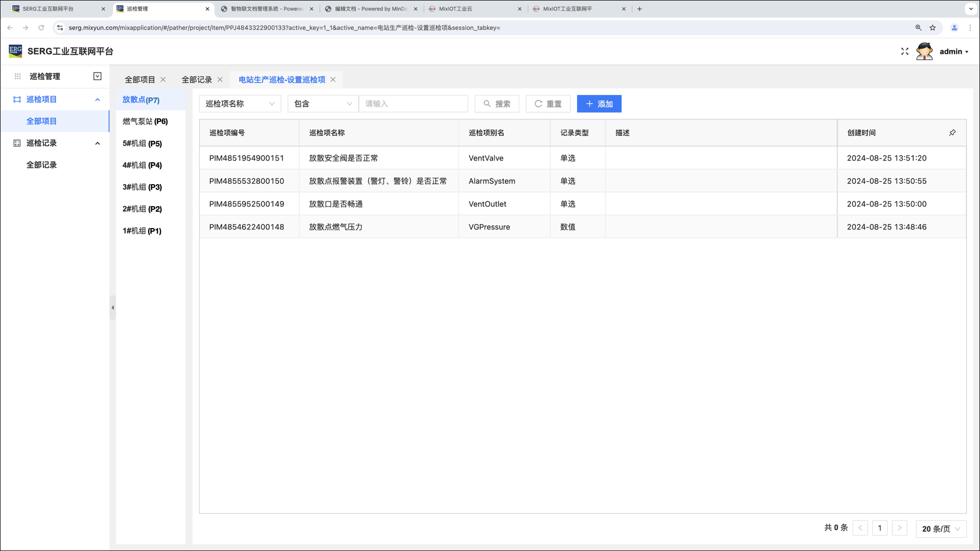Close the 全部记录 tab
The height and width of the screenshot is (551, 980).
[220, 80]
